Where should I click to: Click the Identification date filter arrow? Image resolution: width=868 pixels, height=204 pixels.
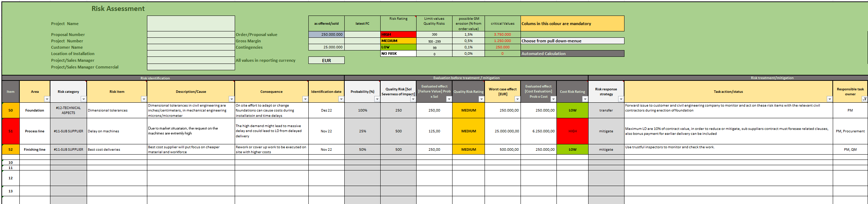pyautogui.click(x=341, y=99)
